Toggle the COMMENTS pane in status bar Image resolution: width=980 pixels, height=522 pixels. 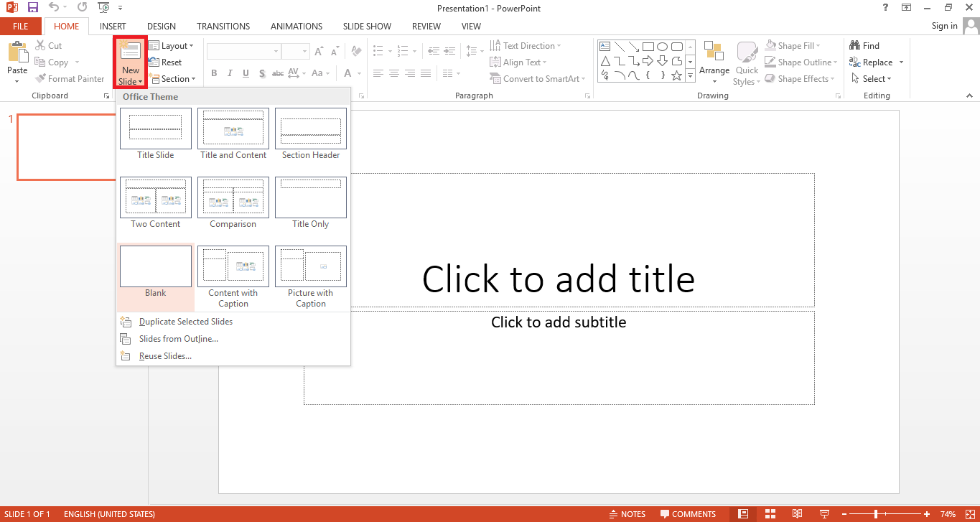[689, 514]
